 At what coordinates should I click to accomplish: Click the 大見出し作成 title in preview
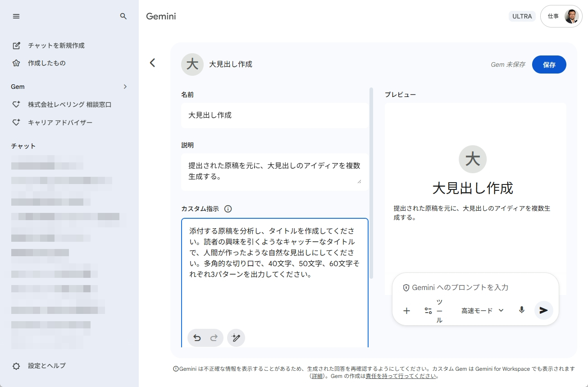point(473,188)
